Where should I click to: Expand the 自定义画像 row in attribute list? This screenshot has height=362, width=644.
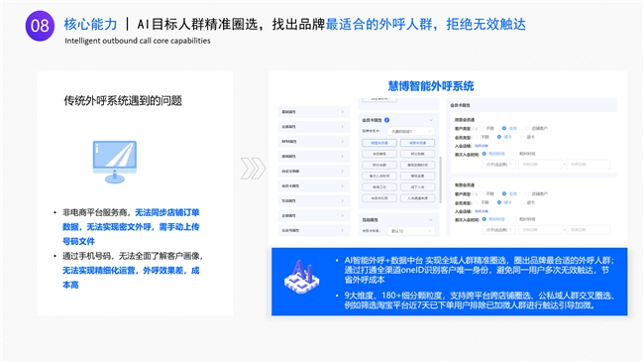click(x=314, y=172)
